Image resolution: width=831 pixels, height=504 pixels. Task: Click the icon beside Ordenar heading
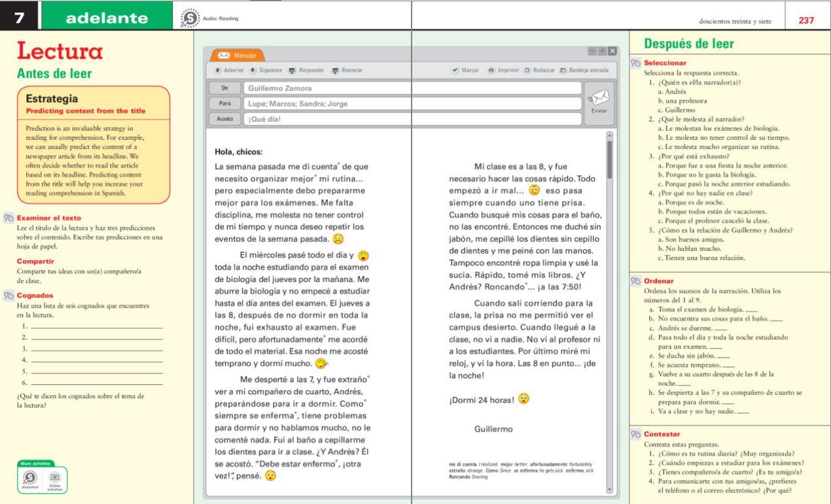pyautogui.click(x=637, y=281)
